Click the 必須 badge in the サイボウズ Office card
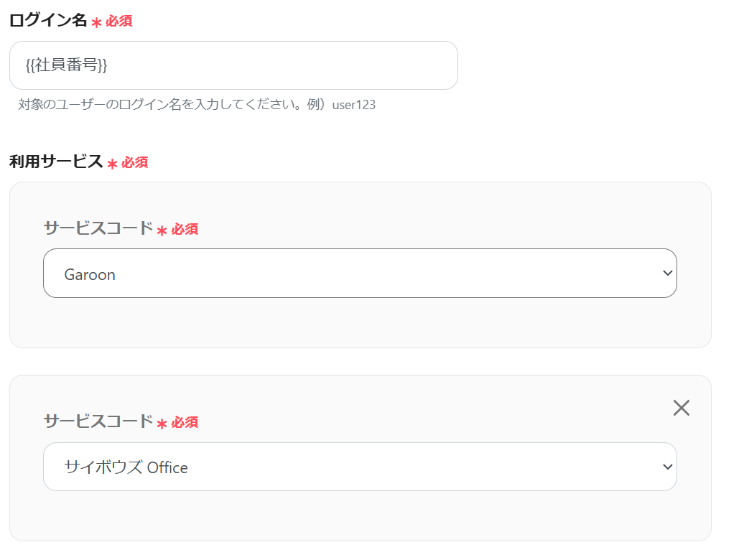Screen dimensions: 744x560 [185, 422]
